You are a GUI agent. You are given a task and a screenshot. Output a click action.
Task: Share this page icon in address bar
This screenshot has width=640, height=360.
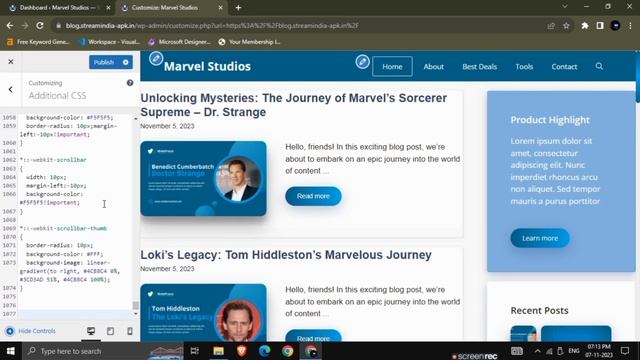551,26
